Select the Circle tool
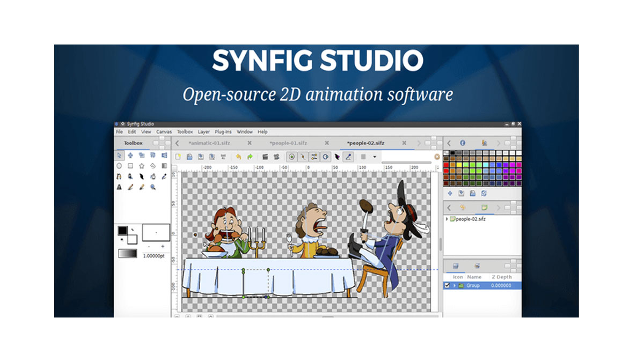The height and width of the screenshot is (362, 644). click(x=119, y=166)
